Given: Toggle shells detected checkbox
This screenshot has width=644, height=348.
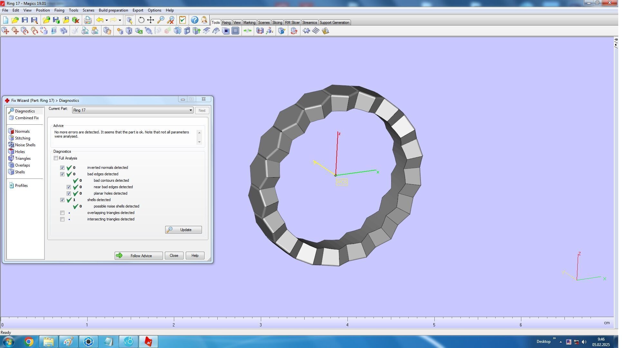Looking at the screenshot, I should tap(62, 200).
